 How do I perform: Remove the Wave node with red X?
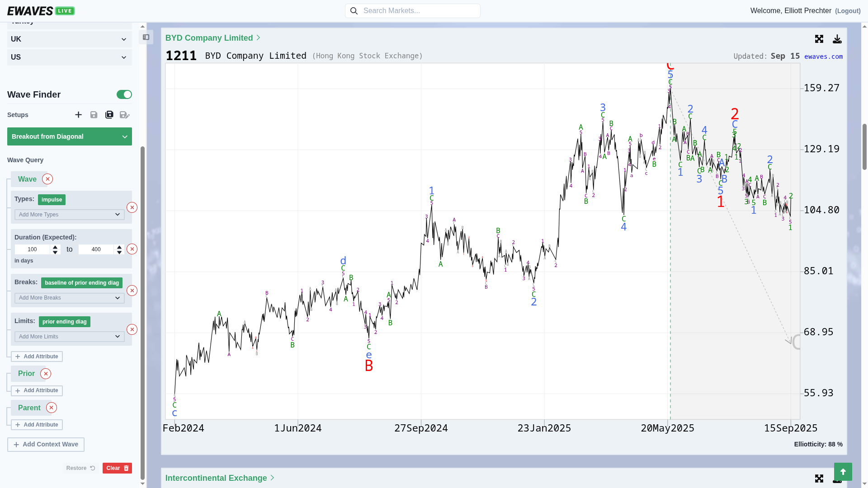pos(47,179)
